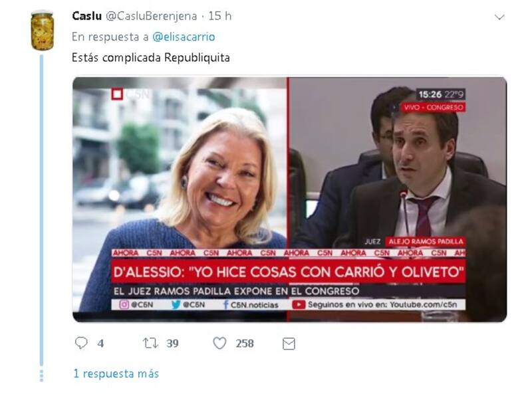This screenshot has width=532, height=394.
Task: Open the @CasluBerenjena handle
Action: (x=152, y=16)
